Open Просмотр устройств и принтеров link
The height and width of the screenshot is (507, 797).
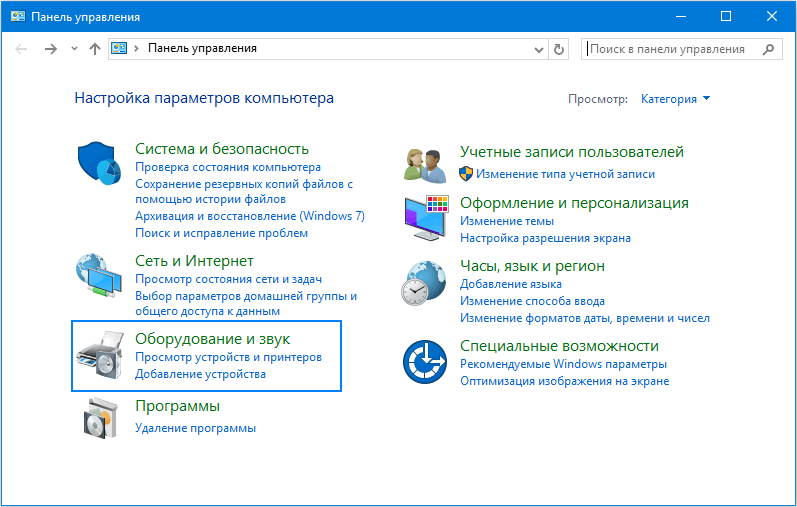[228, 357]
